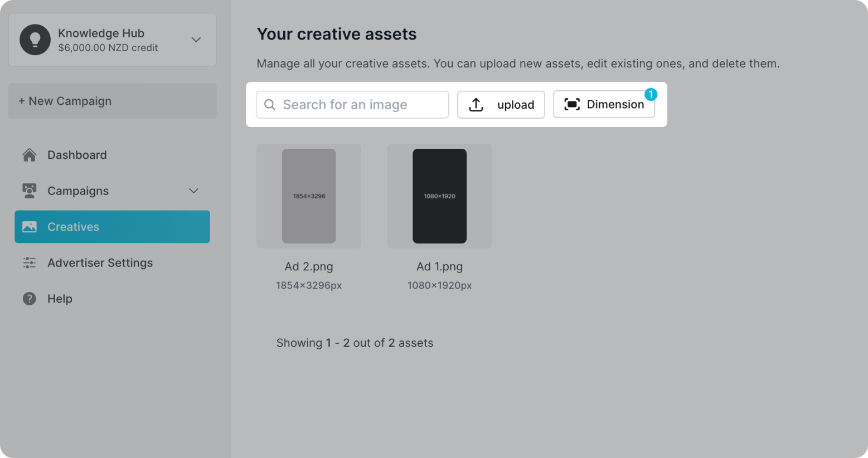Click the Creatives image icon
Viewport: 868px width, 458px height.
(x=29, y=227)
